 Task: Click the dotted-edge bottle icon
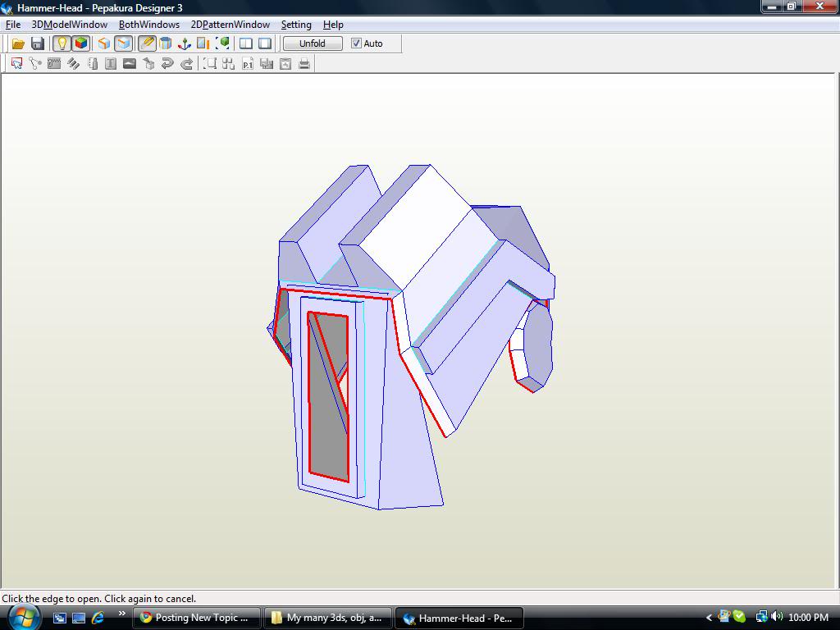coord(92,64)
